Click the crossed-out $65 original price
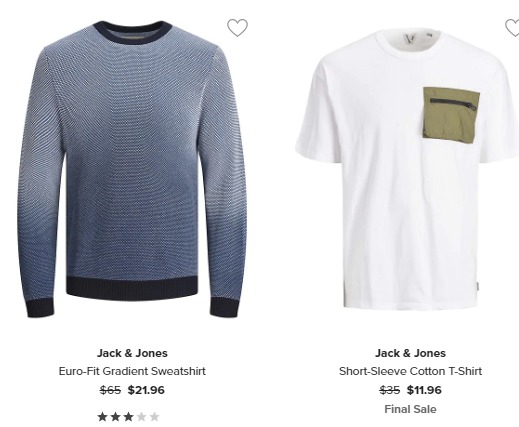This screenshot has width=519, height=427. 110,390
